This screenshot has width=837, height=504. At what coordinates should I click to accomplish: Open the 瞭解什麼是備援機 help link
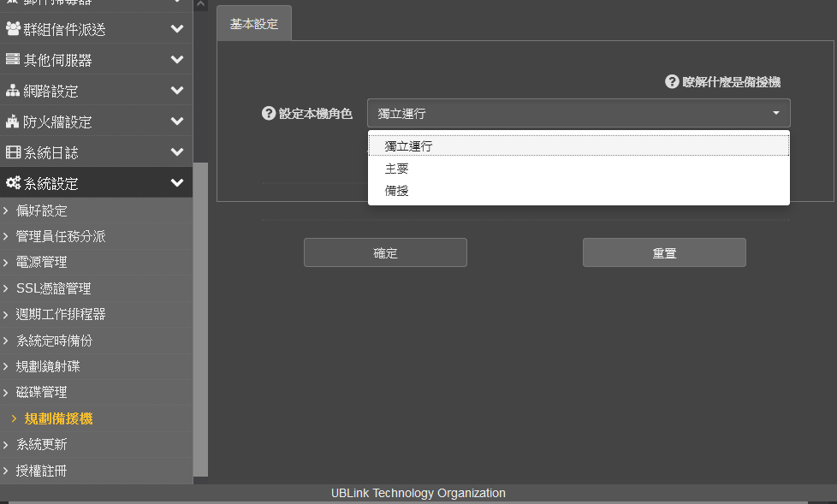pyautogui.click(x=731, y=82)
